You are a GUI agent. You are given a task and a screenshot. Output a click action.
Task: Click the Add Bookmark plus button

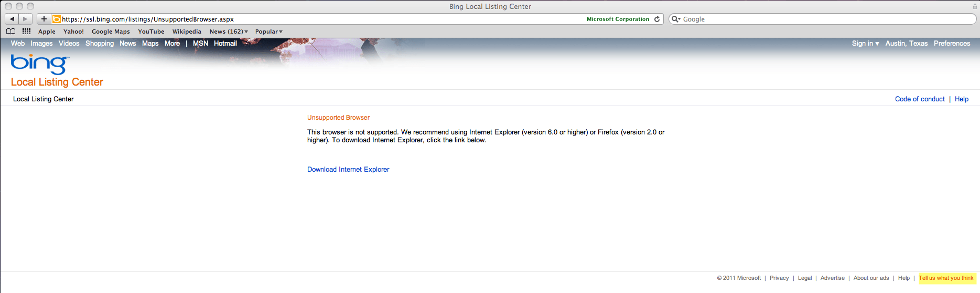pyautogui.click(x=44, y=19)
